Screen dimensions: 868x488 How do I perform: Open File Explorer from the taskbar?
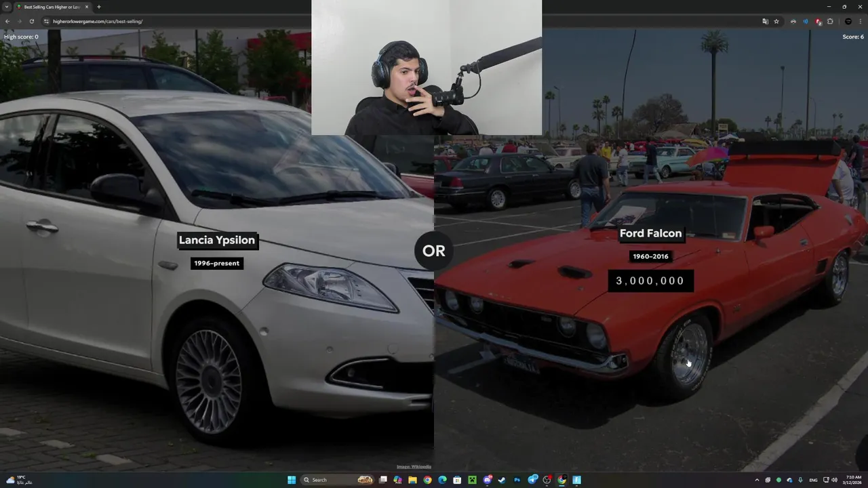click(x=412, y=480)
